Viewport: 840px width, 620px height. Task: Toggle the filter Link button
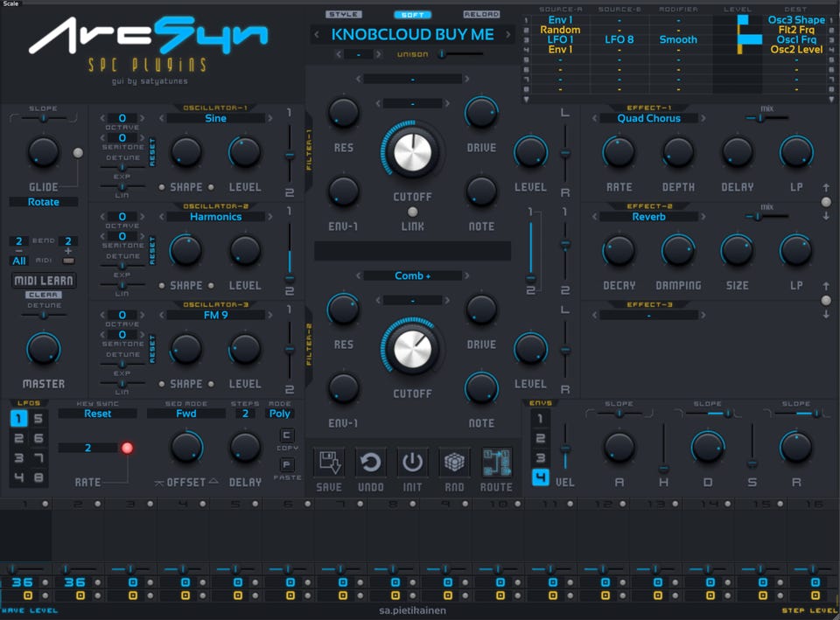pyautogui.click(x=412, y=212)
